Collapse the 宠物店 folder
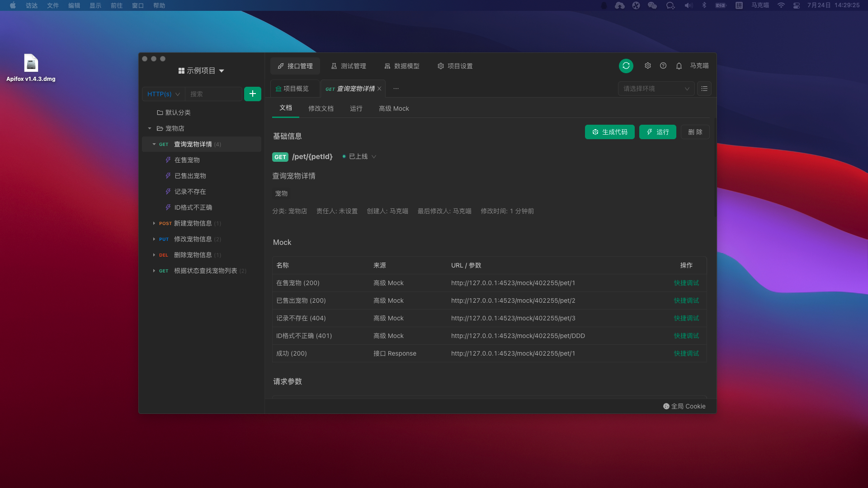 click(150, 128)
